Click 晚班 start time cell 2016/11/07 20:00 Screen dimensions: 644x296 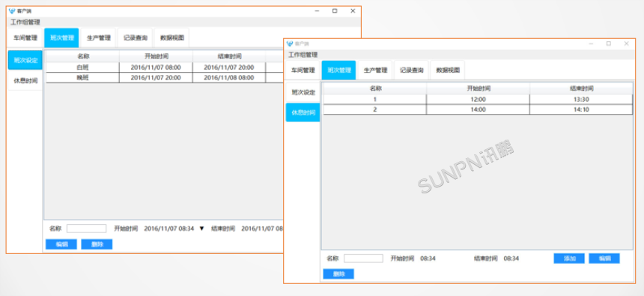tap(156, 78)
